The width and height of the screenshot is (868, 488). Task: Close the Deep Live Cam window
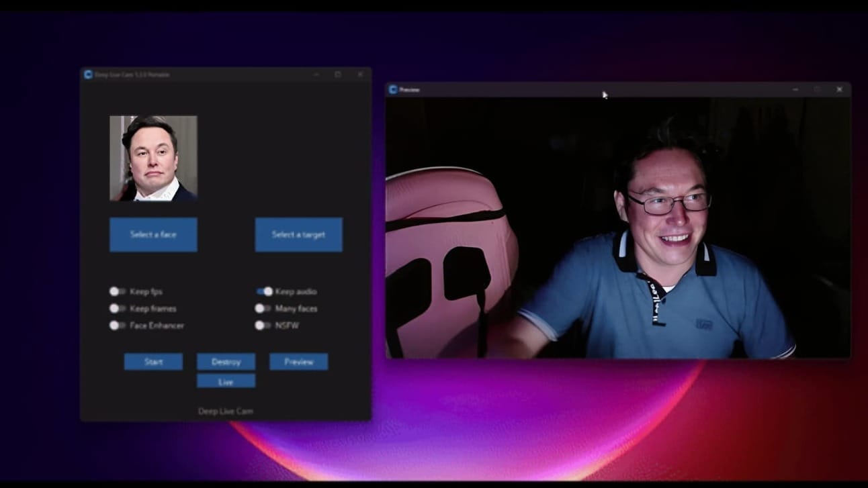pos(360,75)
